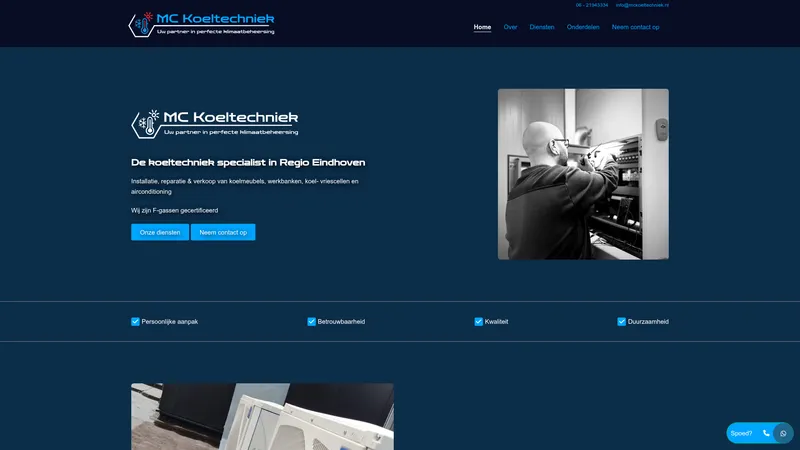This screenshot has width=800, height=450.
Task: Click the Betrouwbaarheid check icon
Action: 311,321
